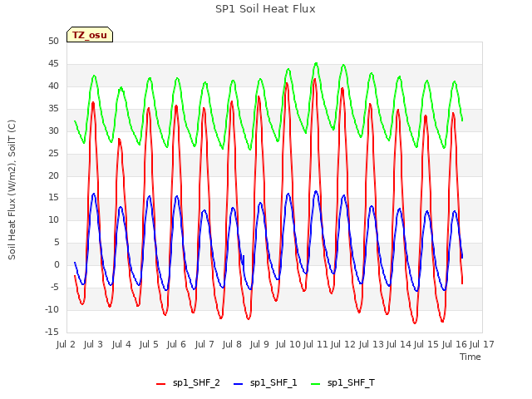This screenshot has width=532, height=399.
Task: Click the Jul 9 x-axis tick label
Action: (x=259, y=344)
